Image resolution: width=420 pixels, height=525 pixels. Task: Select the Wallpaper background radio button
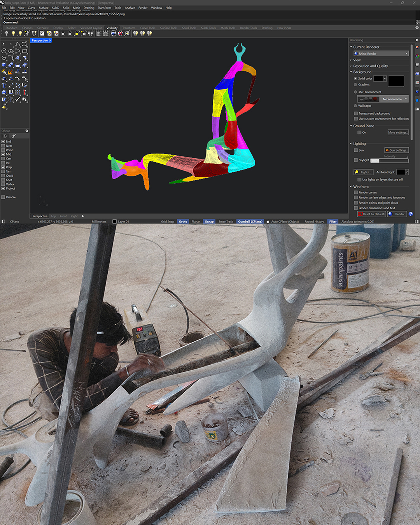(x=355, y=106)
